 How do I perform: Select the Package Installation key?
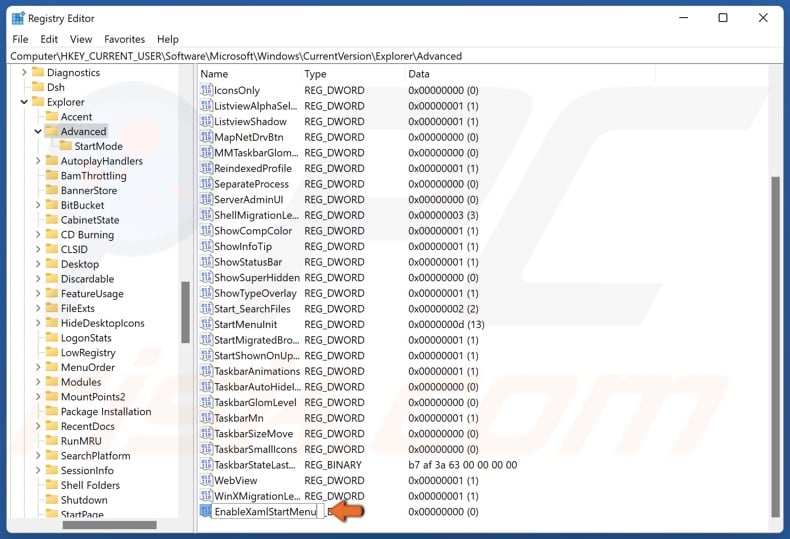pyautogui.click(x=106, y=412)
